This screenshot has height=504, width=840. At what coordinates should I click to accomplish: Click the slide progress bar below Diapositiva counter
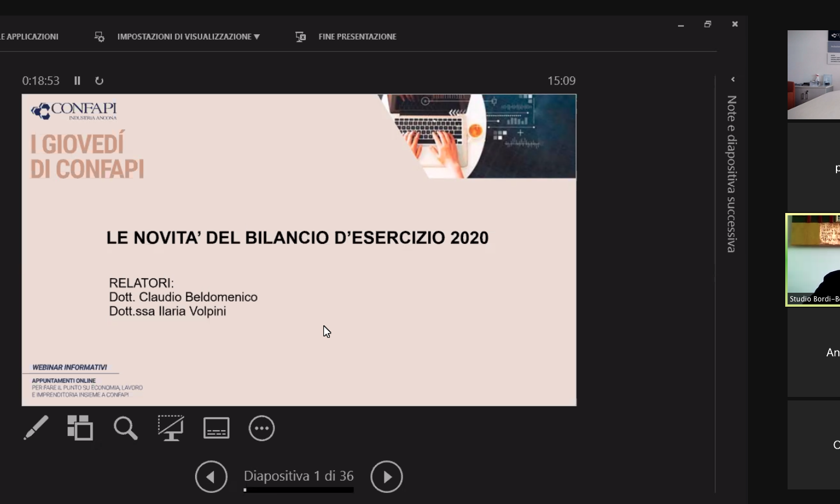298,490
